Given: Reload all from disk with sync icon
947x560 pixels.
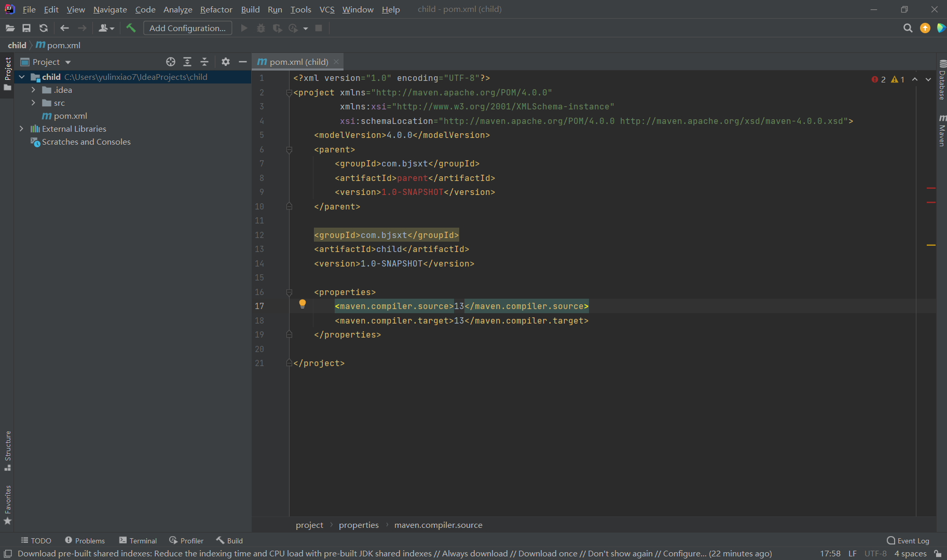Looking at the screenshot, I should (x=44, y=28).
